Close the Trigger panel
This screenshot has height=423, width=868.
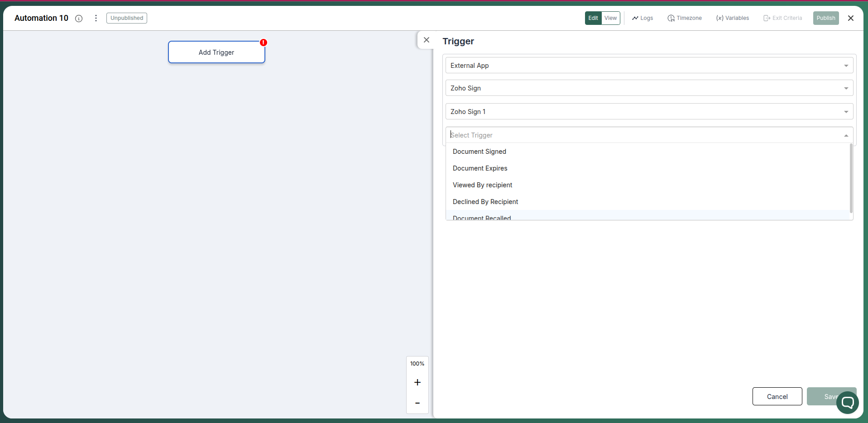pos(427,40)
